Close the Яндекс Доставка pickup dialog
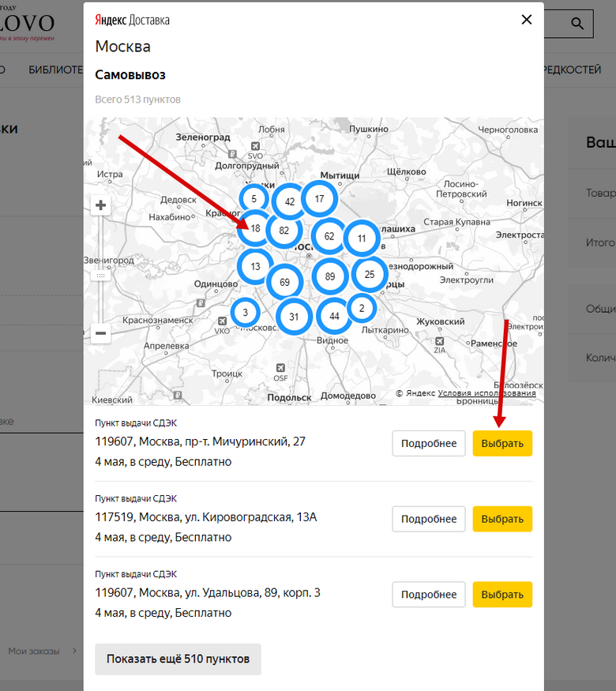Image resolution: width=616 pixels, height=691 pixels. (x=527, y=20)
